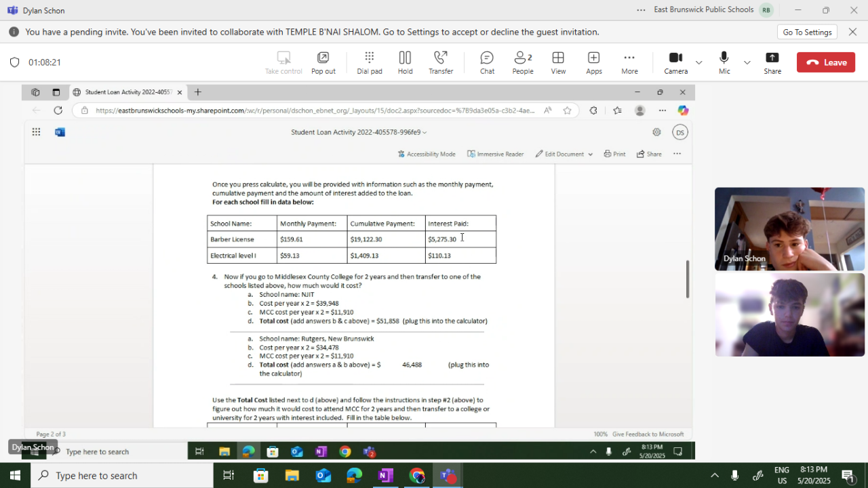868x488 pixels.
Task: Start sharing screen with the Share button
Action: pyautogui.click(x=772, y=62)
